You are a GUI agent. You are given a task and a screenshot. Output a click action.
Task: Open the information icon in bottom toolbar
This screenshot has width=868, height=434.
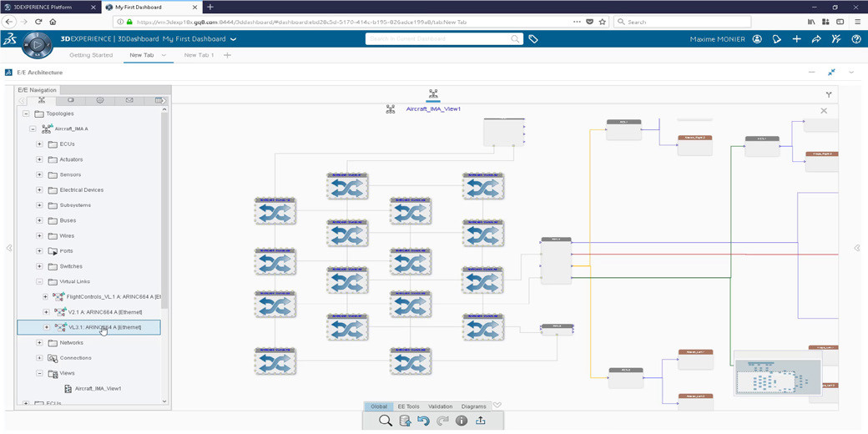coord(461,421)
